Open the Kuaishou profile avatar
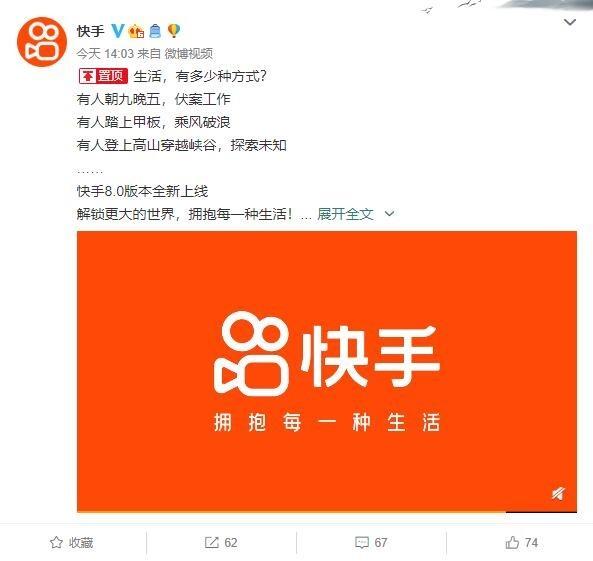The image size is (593, 561). click(x=42, y=42)
